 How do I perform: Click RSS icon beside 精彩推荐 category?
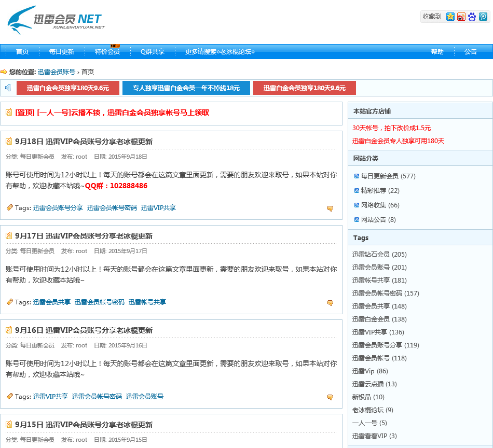357,190
